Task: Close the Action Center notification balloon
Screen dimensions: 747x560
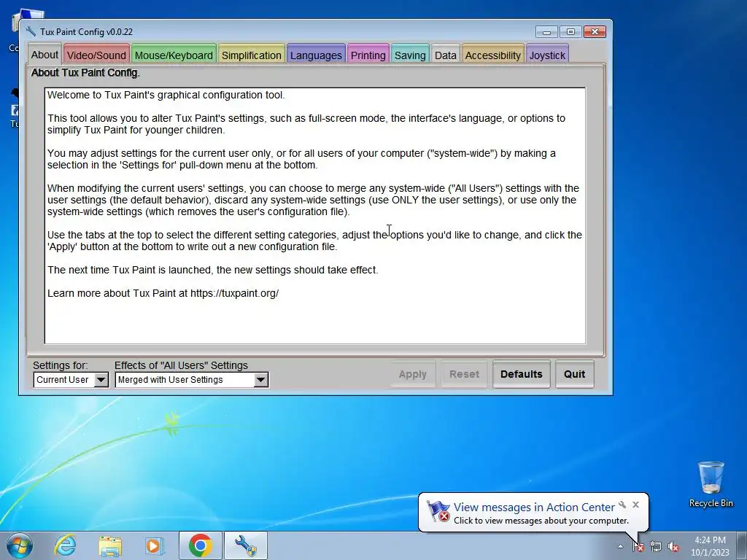Action: tap(636, 505)
